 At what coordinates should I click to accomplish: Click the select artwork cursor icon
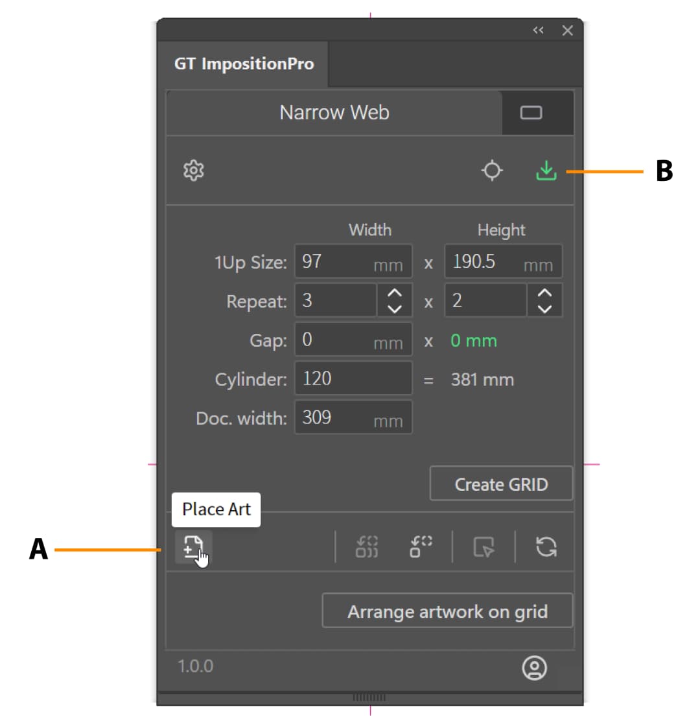pos(484,547)
